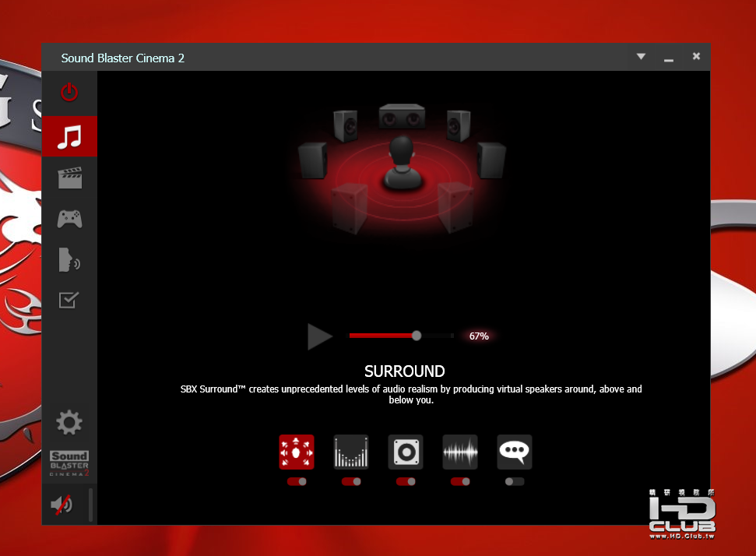Select the SBX Surround effect icon
This screenshot has width=756, height=556.
297,452
